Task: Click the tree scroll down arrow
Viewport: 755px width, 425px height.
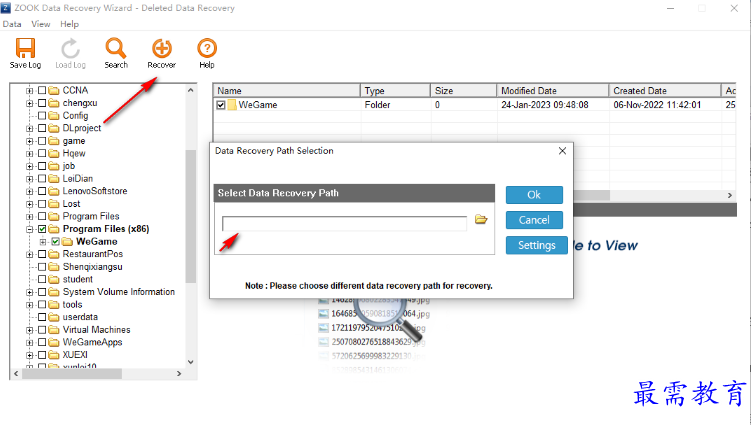Action: pos(191,362)
